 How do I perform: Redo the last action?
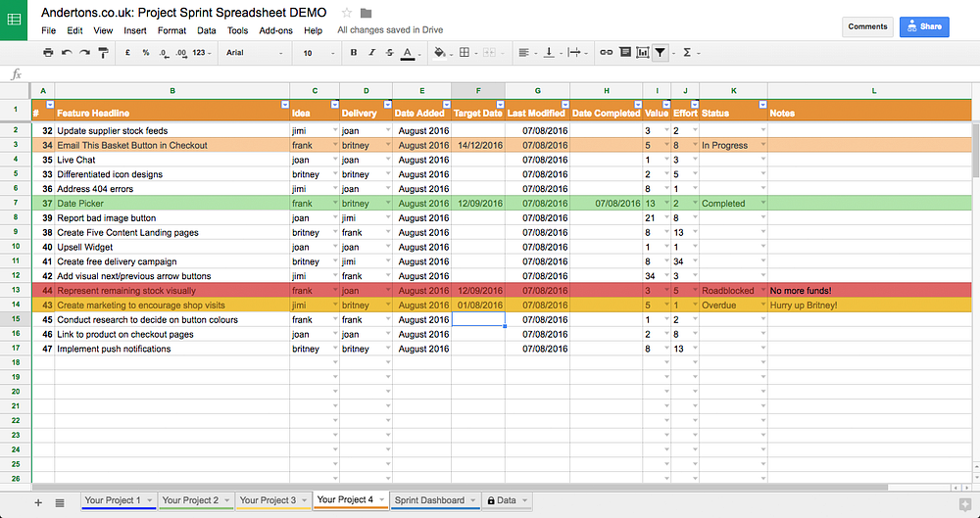84,53
